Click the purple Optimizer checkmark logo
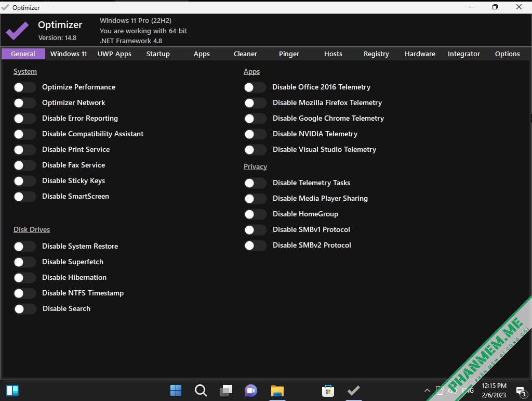The image size is (532, 401). pos(17,31)
